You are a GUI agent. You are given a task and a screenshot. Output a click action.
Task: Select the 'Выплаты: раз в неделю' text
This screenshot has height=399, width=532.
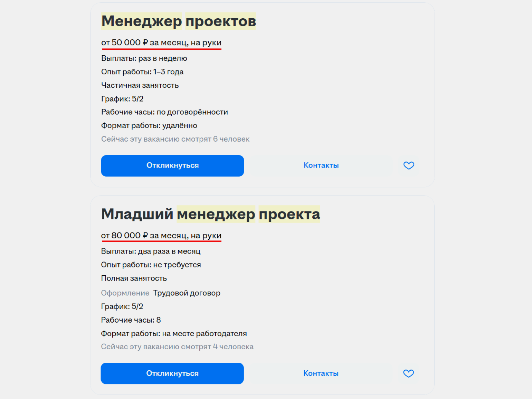[144, 58]
